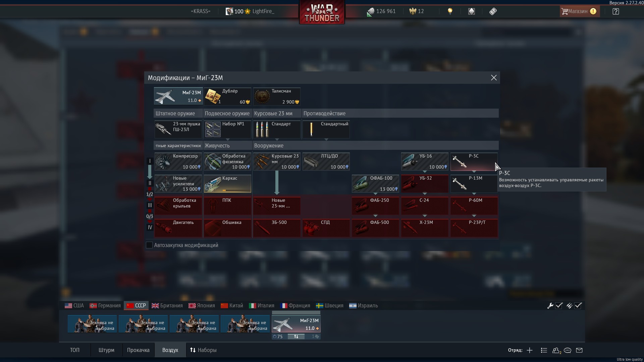Open the chat speech bubble icon
The height and width of the screenshot is (362, 644).
568,350
